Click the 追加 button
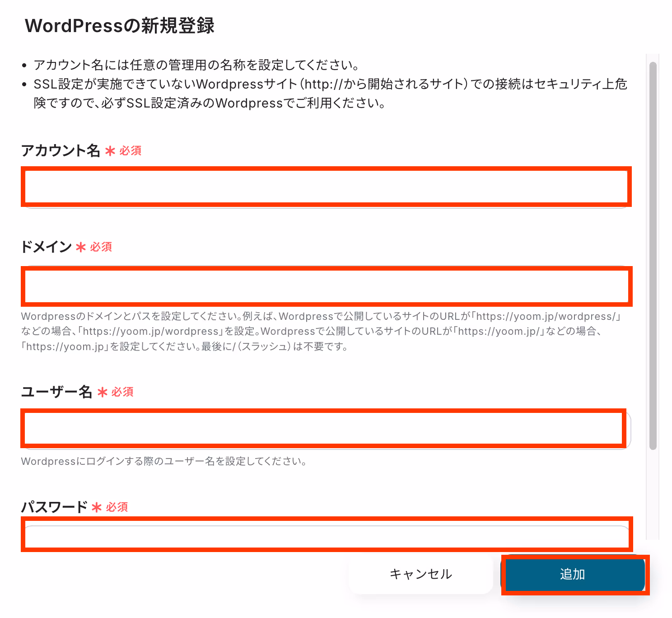Viewport: 672px width, 618px height. [x=575, y=574]
